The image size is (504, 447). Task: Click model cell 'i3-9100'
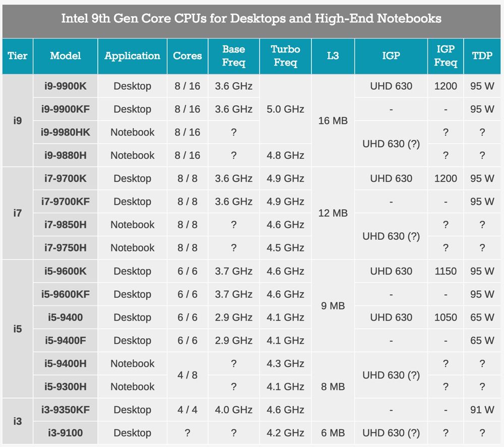point(66,433)
